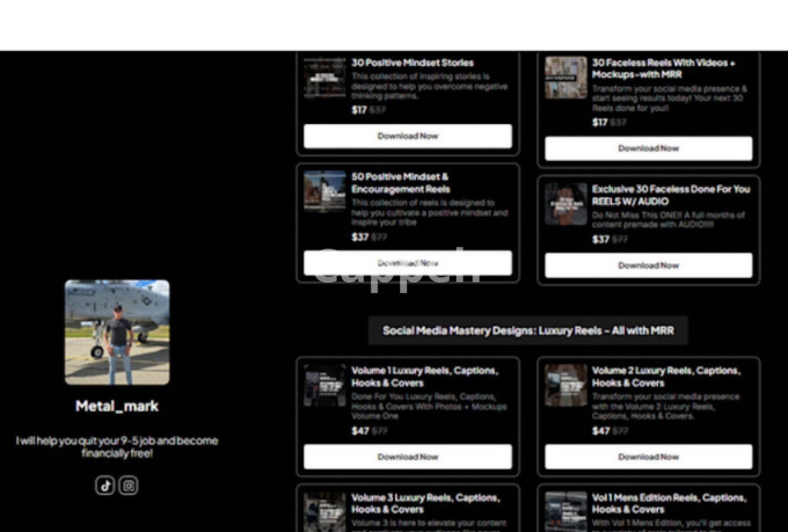Download 30 Positive Mindset Stories

click(408, 136)
